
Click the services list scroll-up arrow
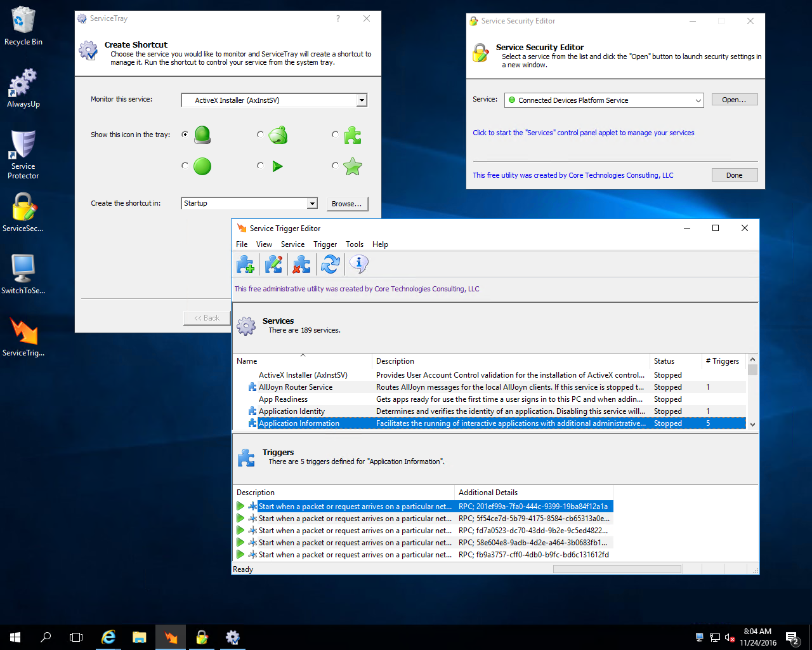pyautogui.click(x=752, y=359)
